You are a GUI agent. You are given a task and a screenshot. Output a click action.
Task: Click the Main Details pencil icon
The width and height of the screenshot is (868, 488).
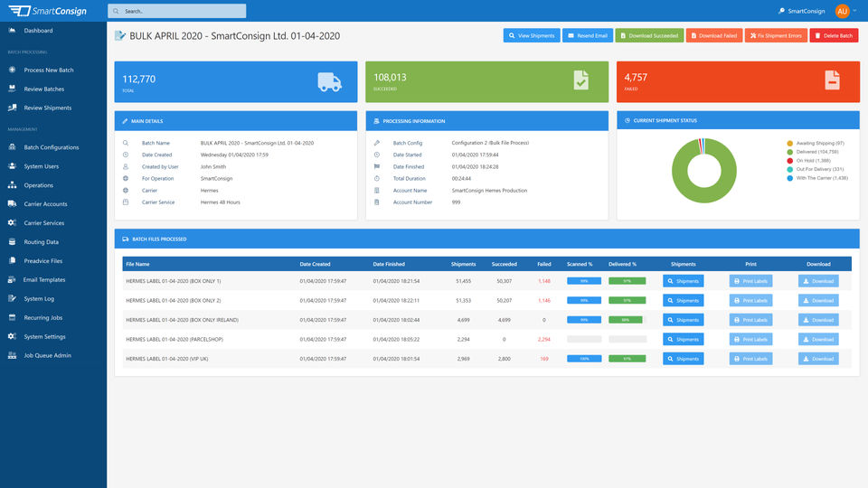(125, 121)
